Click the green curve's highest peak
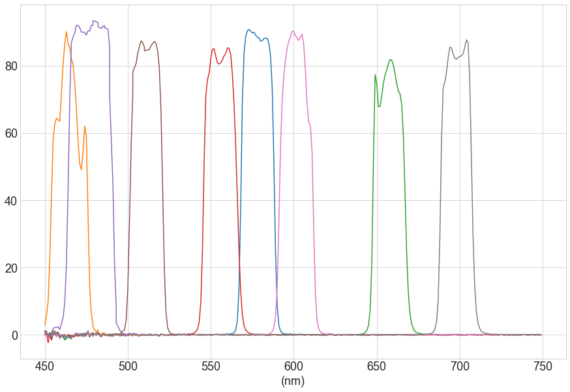 [x=391, y=59]
